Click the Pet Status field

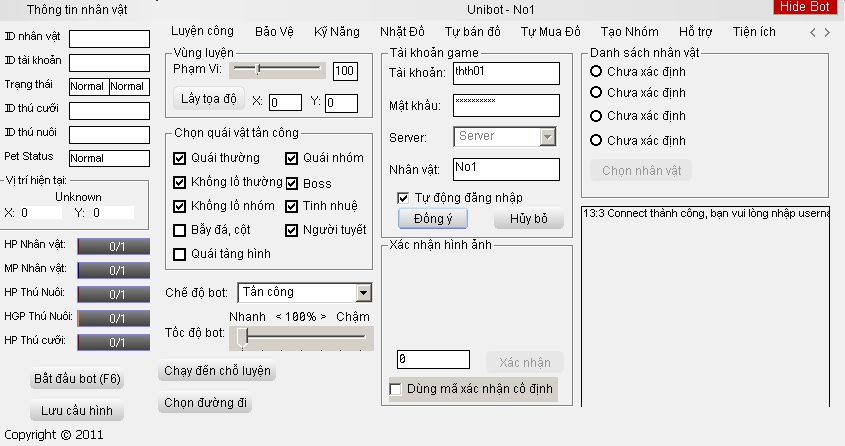pyautogui.click(x=109, y=158)
